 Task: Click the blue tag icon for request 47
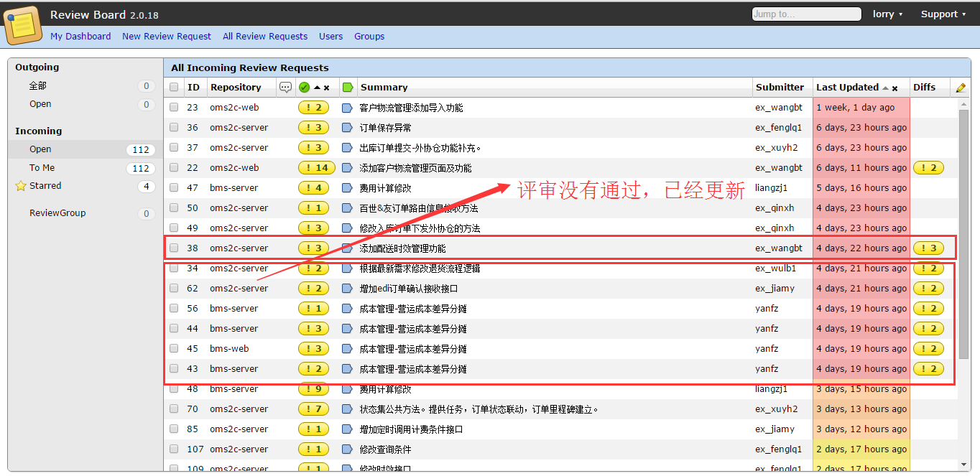click(348, 188)
